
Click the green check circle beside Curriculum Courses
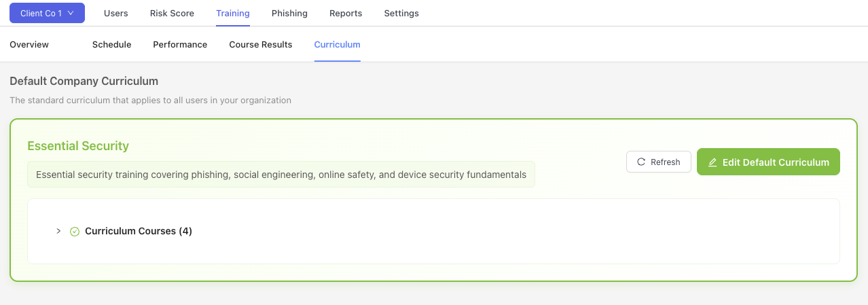click(x=75, y=232)
